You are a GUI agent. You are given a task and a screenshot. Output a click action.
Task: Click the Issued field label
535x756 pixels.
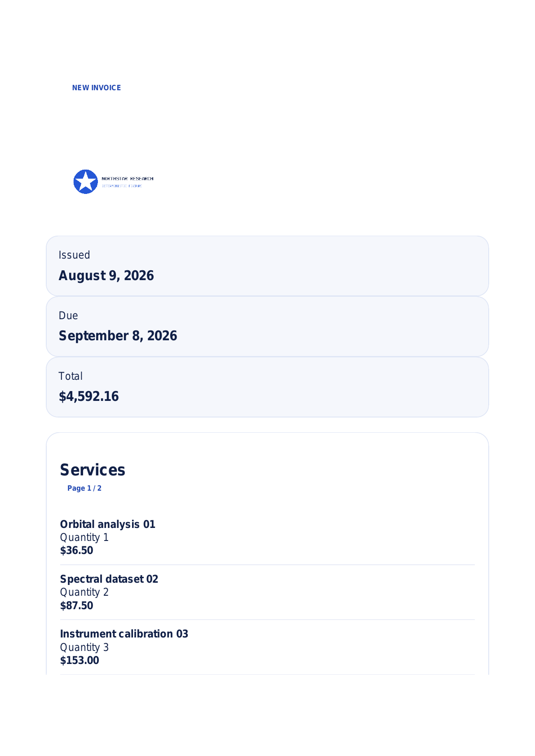pos(74,255)
